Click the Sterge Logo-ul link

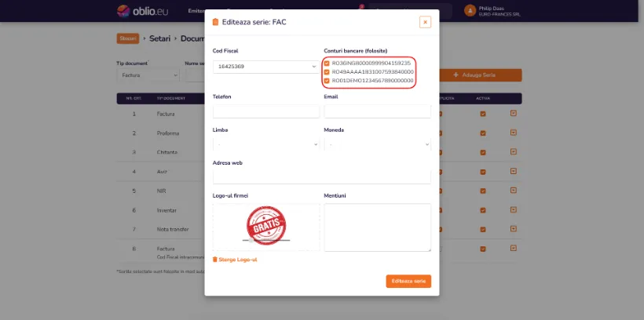coord(238,260)
